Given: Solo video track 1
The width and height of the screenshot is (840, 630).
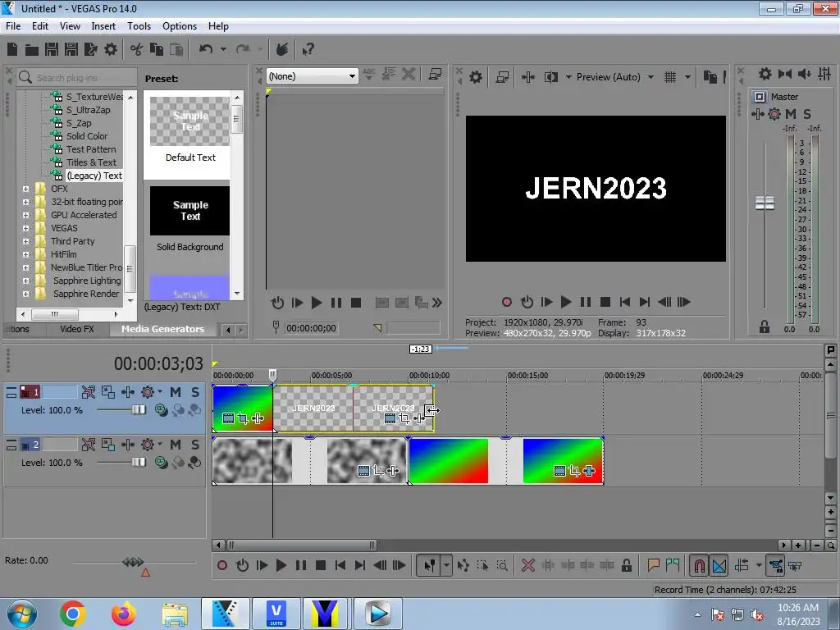Looking at the screenshot, I should pyautogui.click(x=195, y=392).
